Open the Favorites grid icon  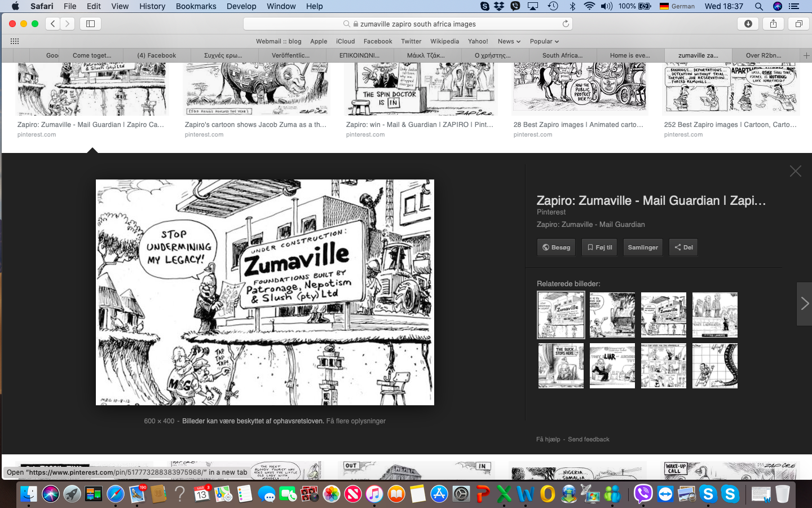tap(15, 41)
